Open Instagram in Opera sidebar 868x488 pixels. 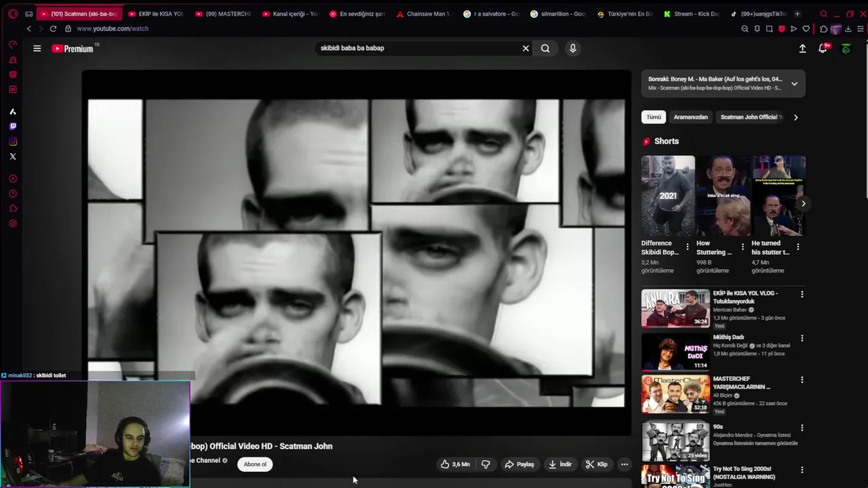coord(13,142)
